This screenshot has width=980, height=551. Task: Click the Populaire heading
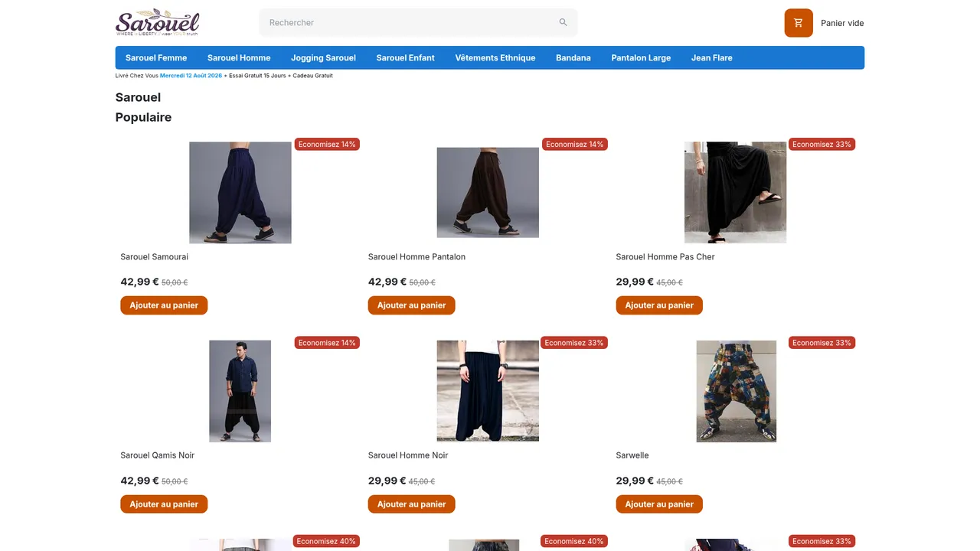[x=143, y=117]
